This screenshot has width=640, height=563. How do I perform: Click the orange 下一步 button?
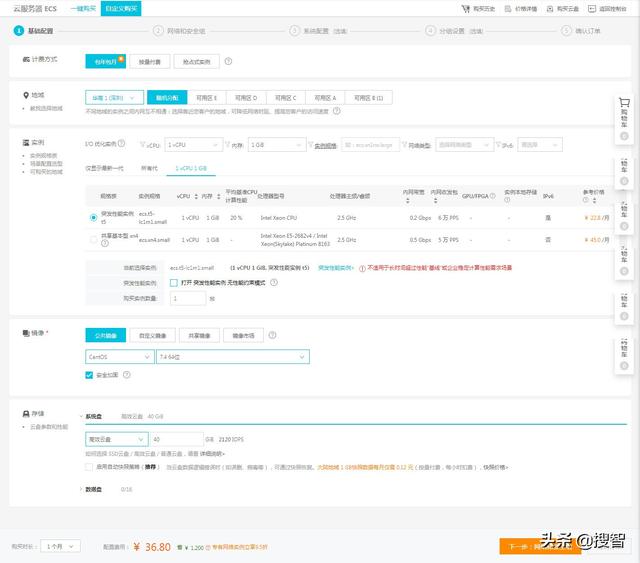pyautogui.click(x=540, y=546)
